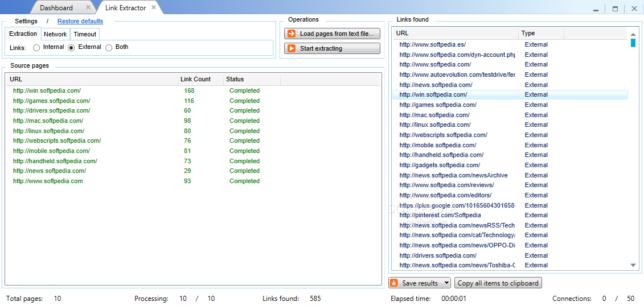The width and height of the screenshot is (644, 306).
Task: Select the External links radio button
Action: (x=72, y=48)
